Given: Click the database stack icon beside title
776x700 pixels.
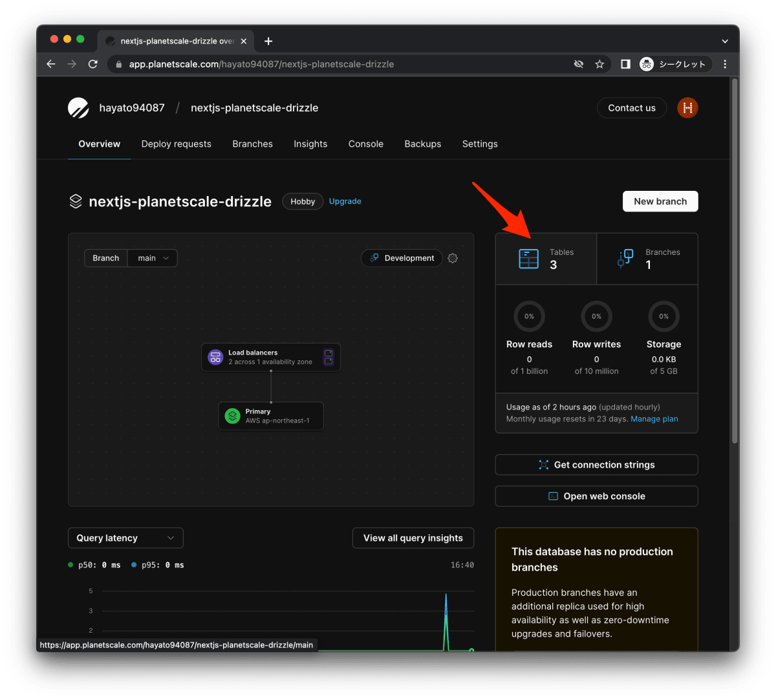Looking at the screenshot, I should tap(76, 201).
